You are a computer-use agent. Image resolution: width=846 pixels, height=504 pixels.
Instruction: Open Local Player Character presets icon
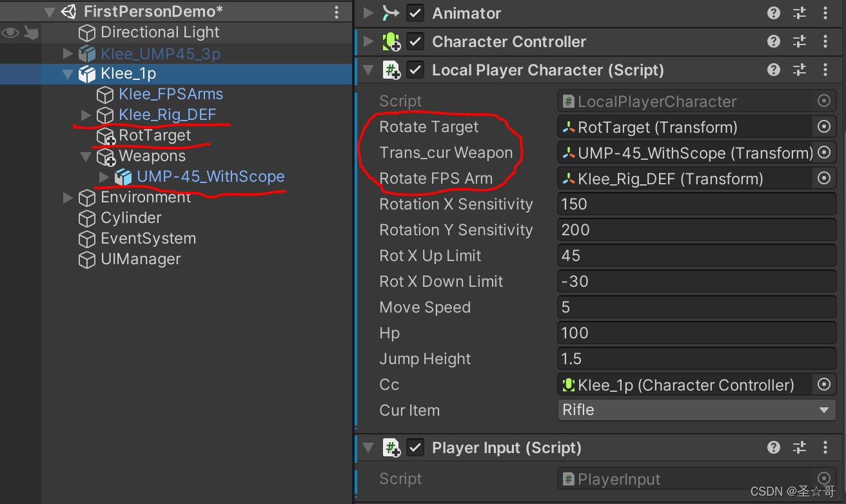[x=800, y=70]
